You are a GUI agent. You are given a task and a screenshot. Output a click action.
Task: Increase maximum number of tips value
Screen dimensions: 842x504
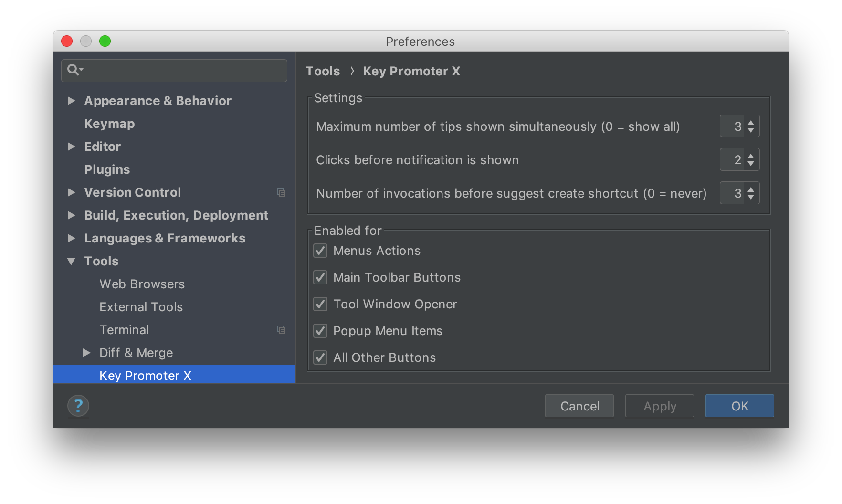click(x=751, y=123)
